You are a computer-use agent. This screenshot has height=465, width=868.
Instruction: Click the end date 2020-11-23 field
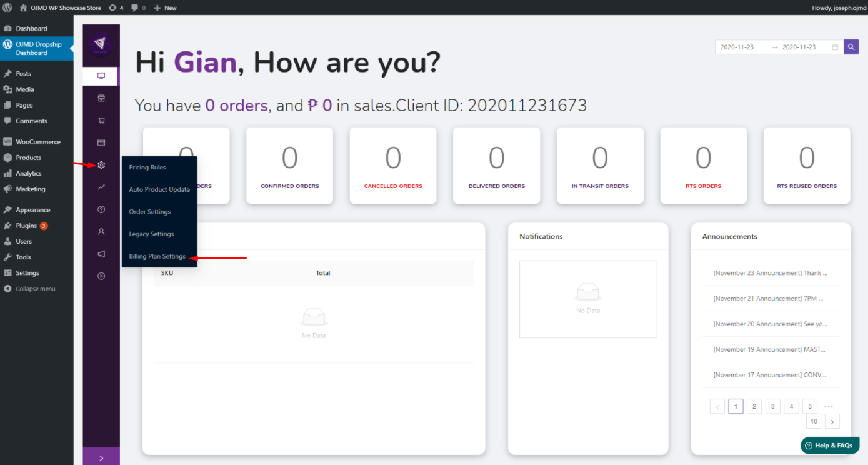[x=799, y=47]
